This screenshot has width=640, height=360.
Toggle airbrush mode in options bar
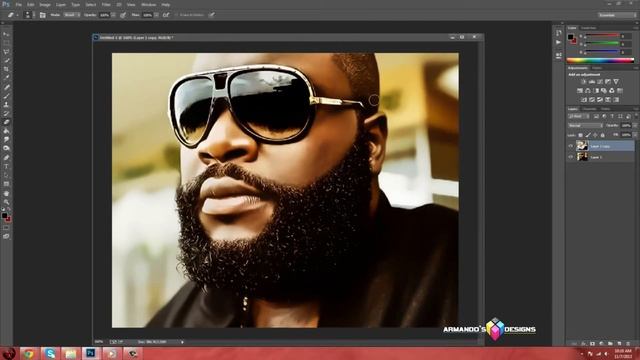point(166,15)
